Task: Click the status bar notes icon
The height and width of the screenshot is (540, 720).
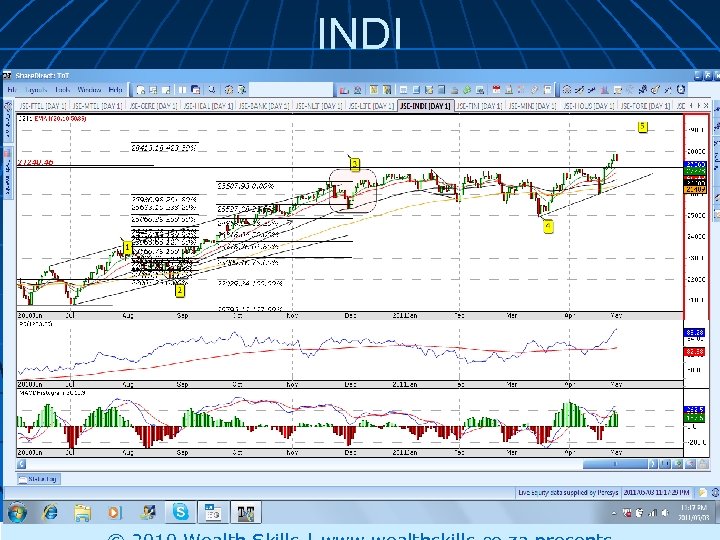Action: click(702, 493)
